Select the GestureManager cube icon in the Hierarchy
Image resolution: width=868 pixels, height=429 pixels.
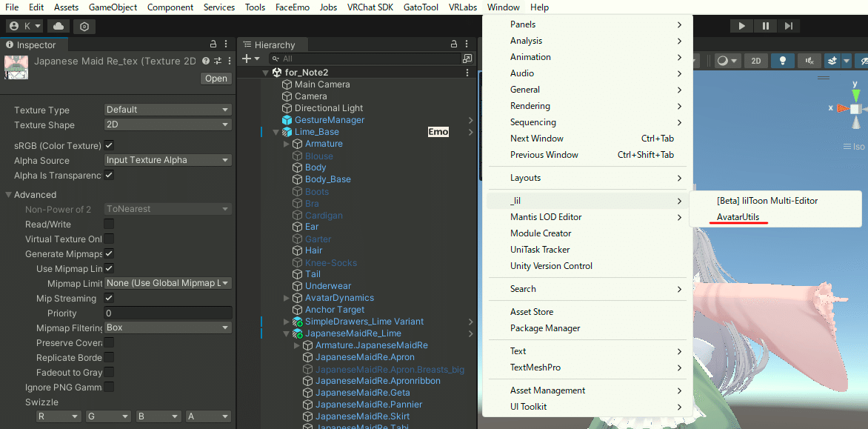287,120
